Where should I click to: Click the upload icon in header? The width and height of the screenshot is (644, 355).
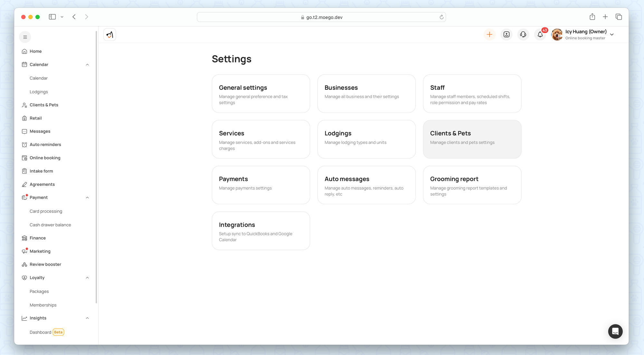click(x=506, y=34)
